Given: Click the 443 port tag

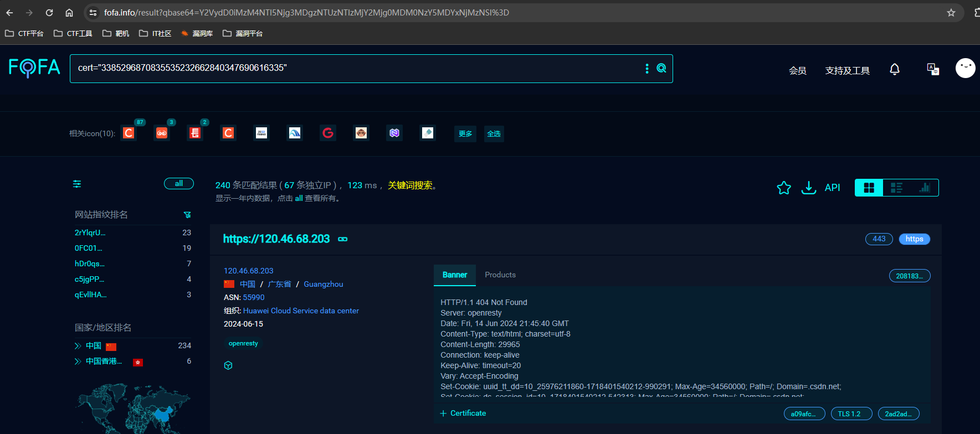Looking at the screenshot, I should point(879,239).
